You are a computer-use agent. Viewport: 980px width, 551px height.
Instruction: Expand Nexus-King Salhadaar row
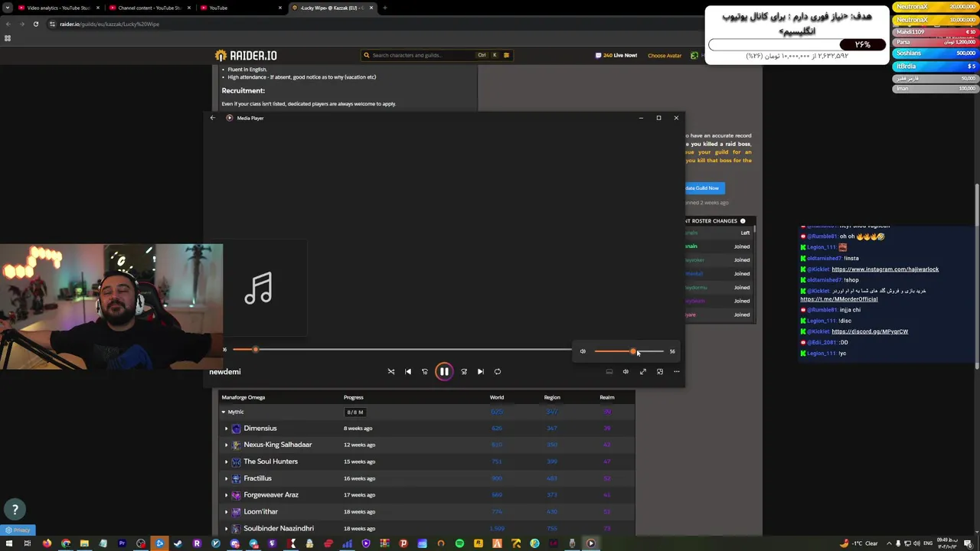227,445
